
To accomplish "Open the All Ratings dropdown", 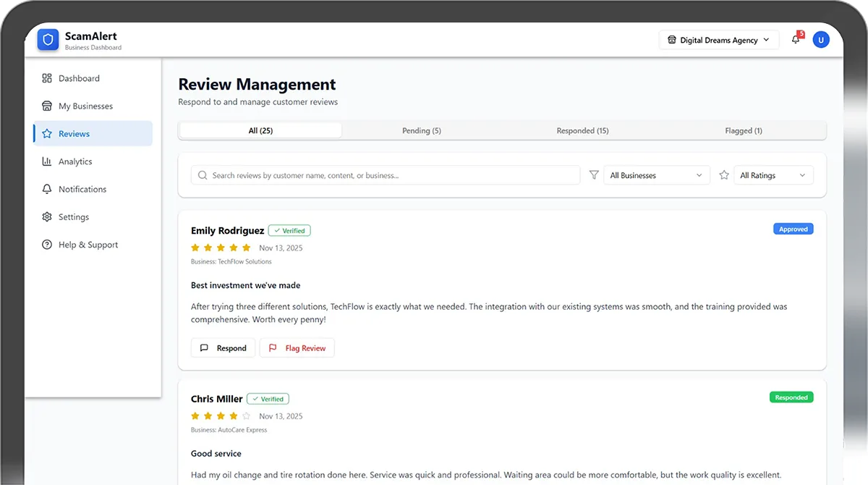I will click(x=773, y=175).
